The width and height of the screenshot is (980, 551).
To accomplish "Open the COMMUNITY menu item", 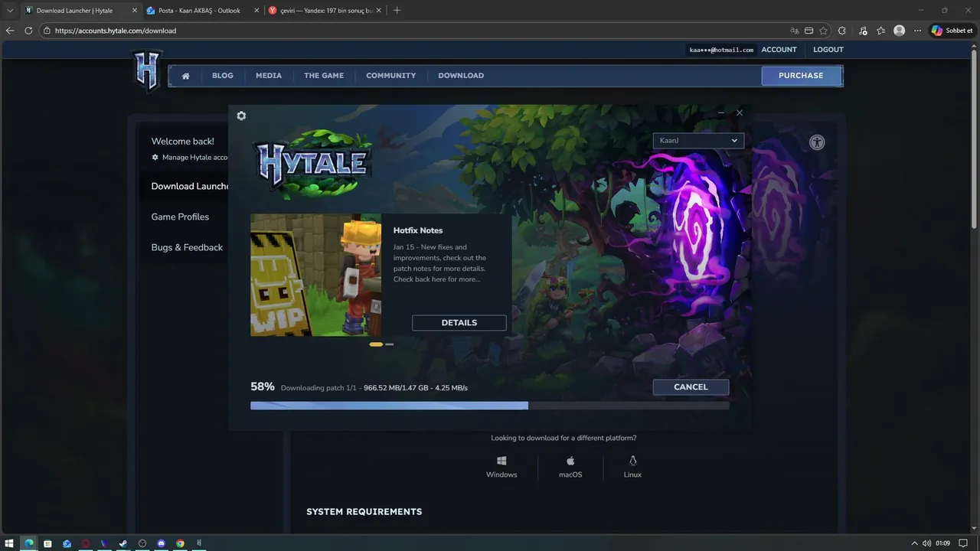I will (x=391, y=76).
